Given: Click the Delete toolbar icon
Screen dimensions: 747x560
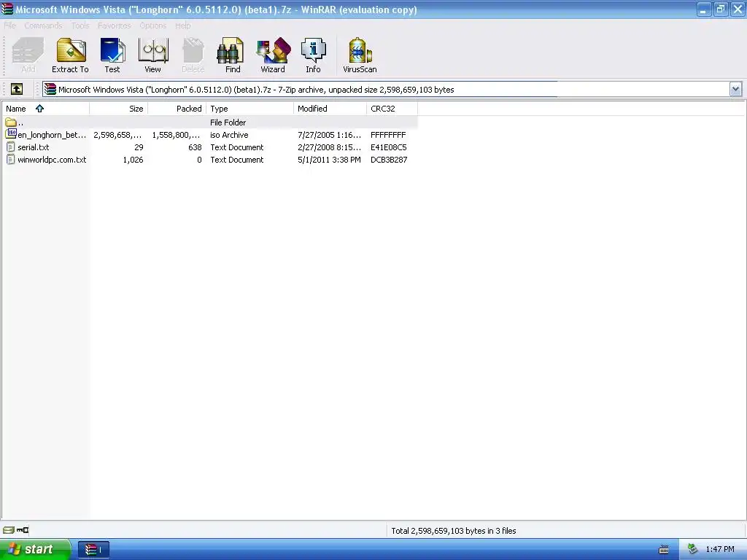Looking at the screenshot, I should pos(193,55).
